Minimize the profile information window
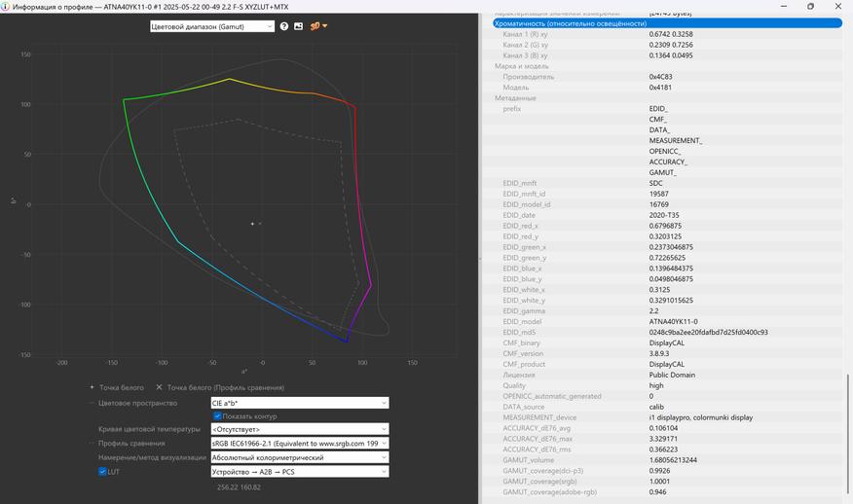The height and width of the screenshot is (504, 853). tap(782, 7)
